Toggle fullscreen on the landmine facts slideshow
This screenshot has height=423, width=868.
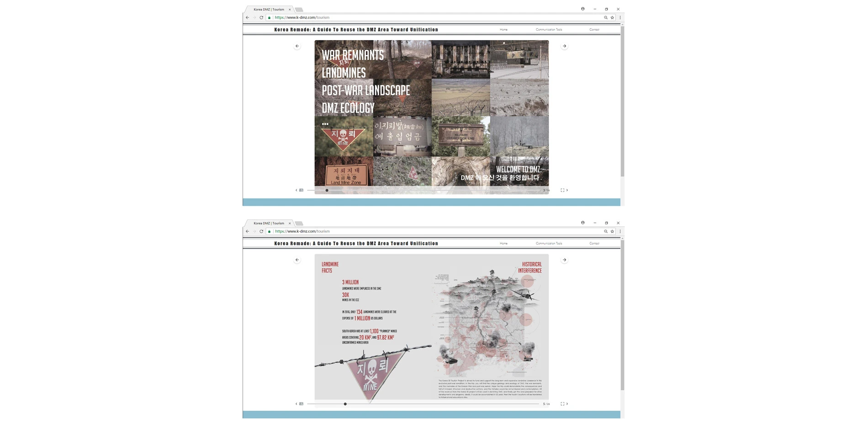coord(562,404)
